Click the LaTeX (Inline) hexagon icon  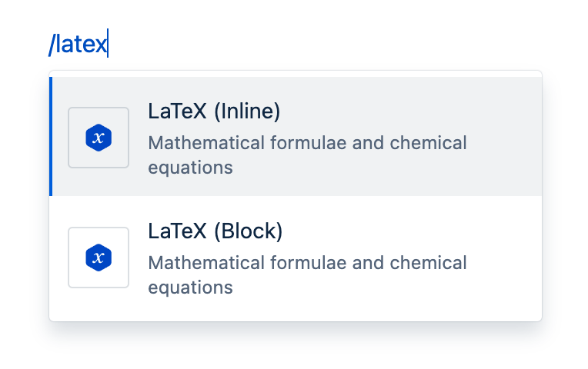pos(99,138)
